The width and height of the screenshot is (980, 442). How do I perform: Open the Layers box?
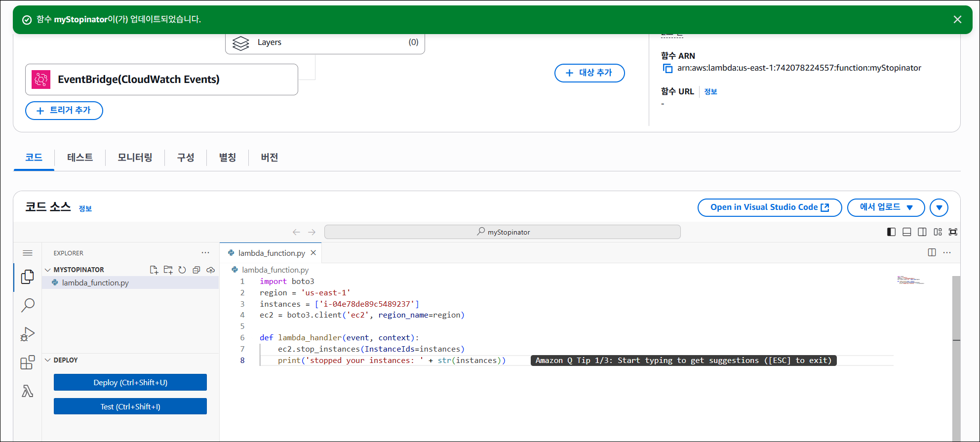click(x=325, y=42)
